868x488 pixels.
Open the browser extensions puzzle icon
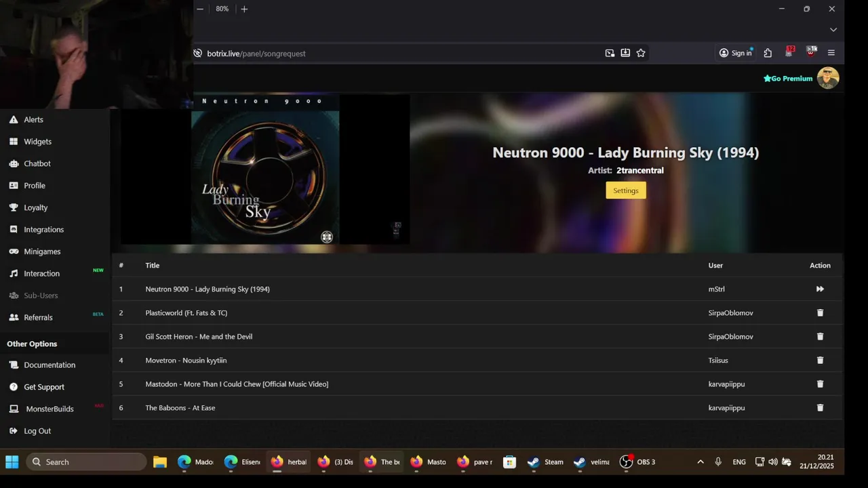pyautogui.click(x=768, y=53)
